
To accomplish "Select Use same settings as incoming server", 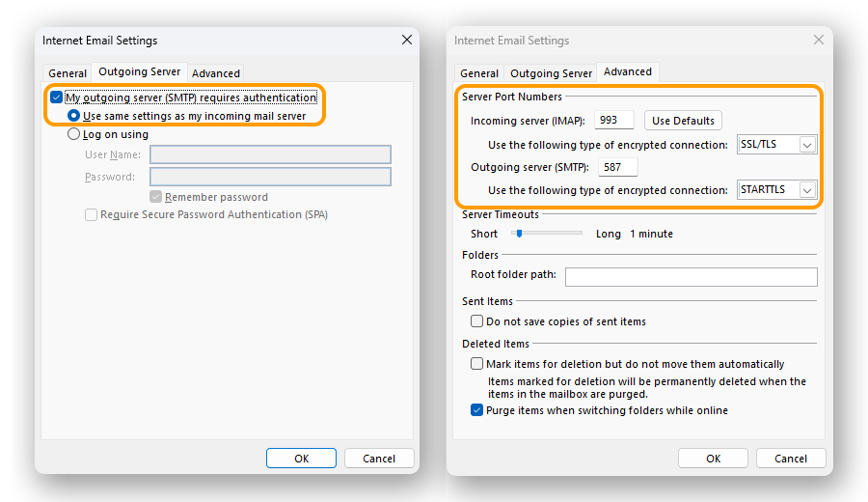I will click(73, 116).
